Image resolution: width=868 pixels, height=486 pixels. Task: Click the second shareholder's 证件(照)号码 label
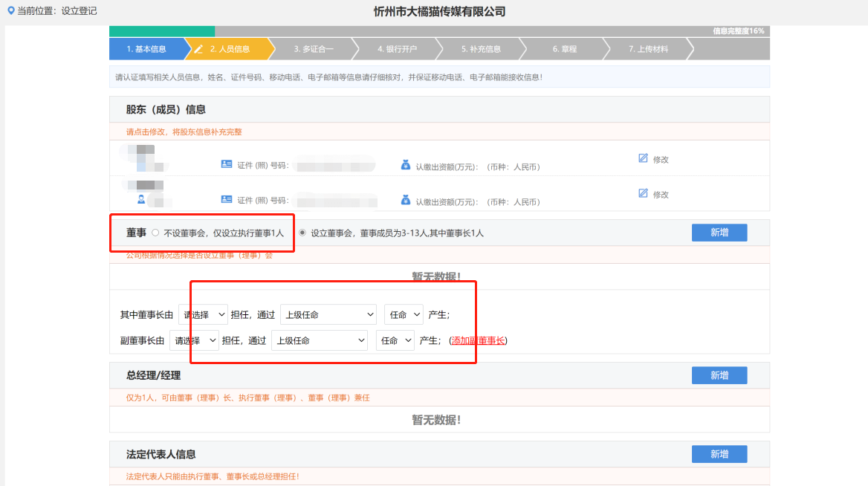tap(263, 200)
